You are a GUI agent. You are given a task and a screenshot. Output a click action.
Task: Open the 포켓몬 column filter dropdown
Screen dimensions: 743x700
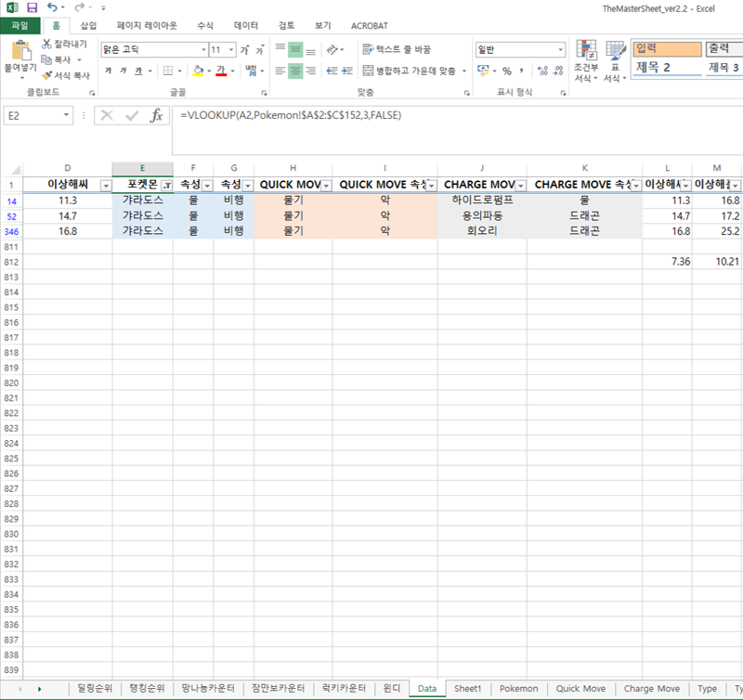[167, 186]
